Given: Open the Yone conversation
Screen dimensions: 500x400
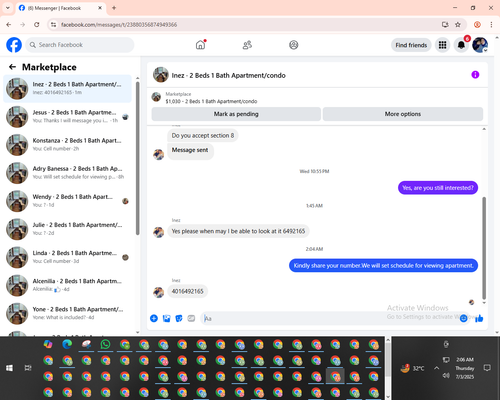Looking at the screenshot, I should pos(67,313).
